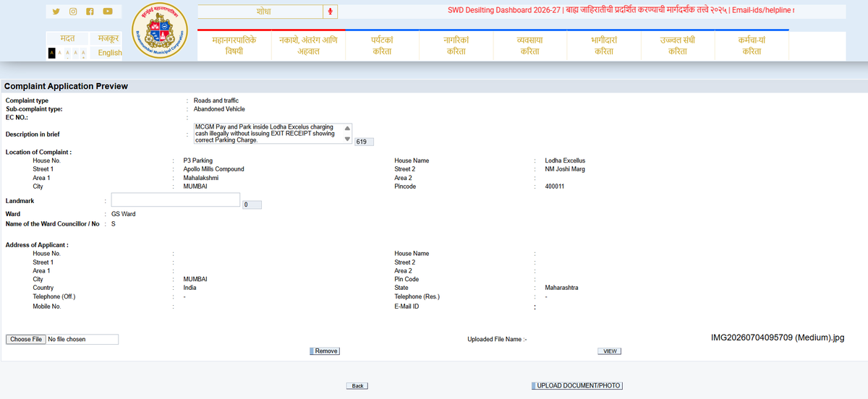Select the 'India' country value

(x=190, y=288)
